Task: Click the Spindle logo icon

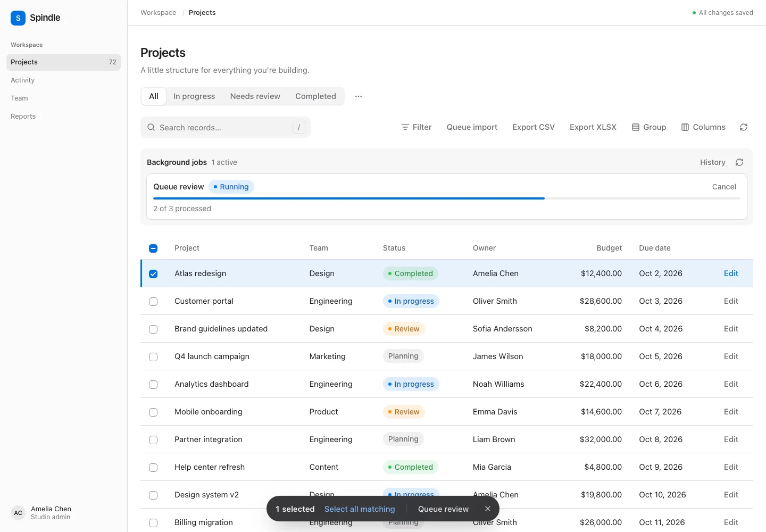Action: 18,18
